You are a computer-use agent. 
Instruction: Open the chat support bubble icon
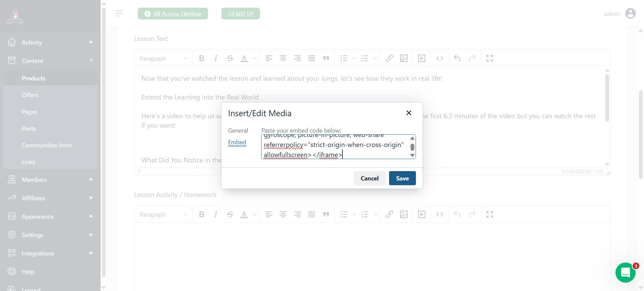click(625, 272)
